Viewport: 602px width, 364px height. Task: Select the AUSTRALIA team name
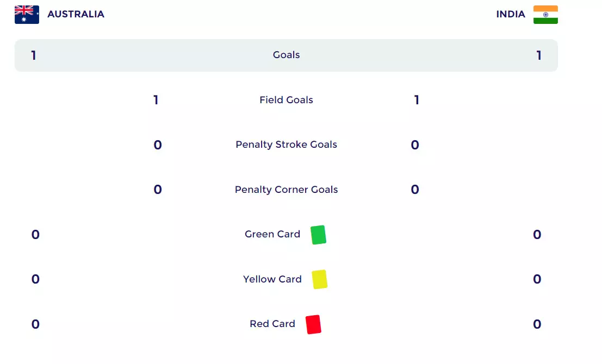pyautogui.click(x=76, y=15)
